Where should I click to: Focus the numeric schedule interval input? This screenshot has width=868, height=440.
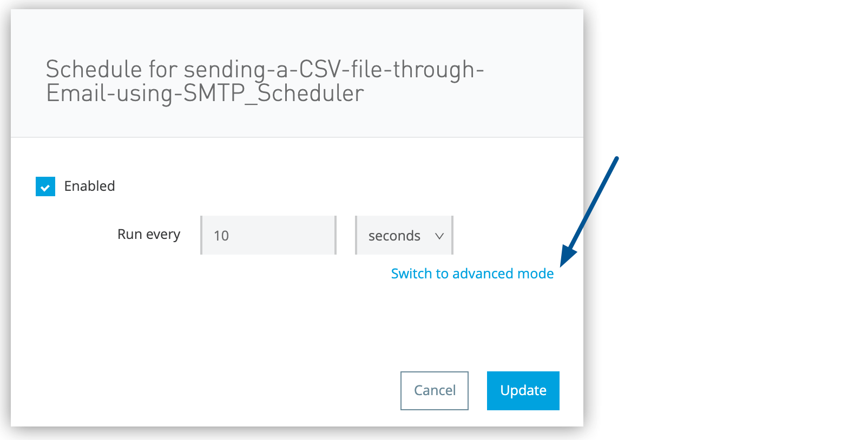pyautogui.click(x=268, y=235)
